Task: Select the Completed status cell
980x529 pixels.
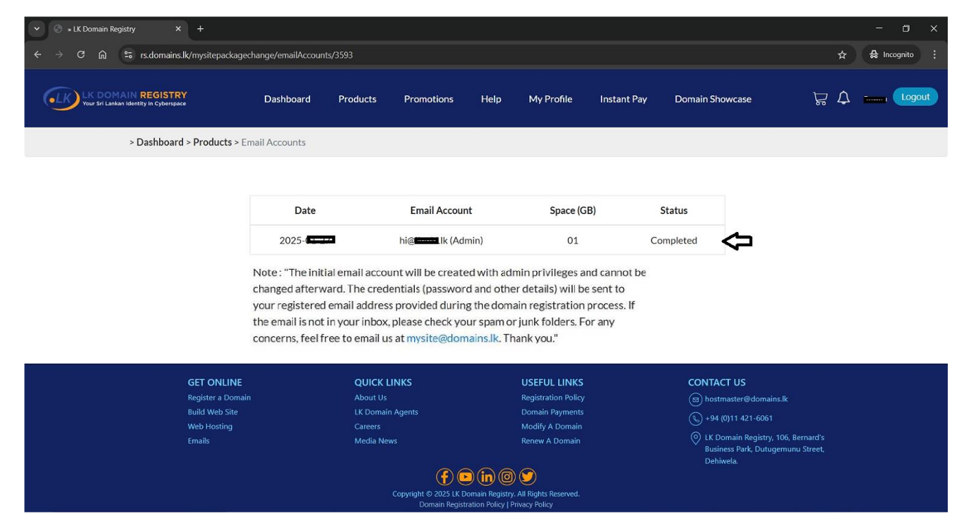Action: pos(673,240)
